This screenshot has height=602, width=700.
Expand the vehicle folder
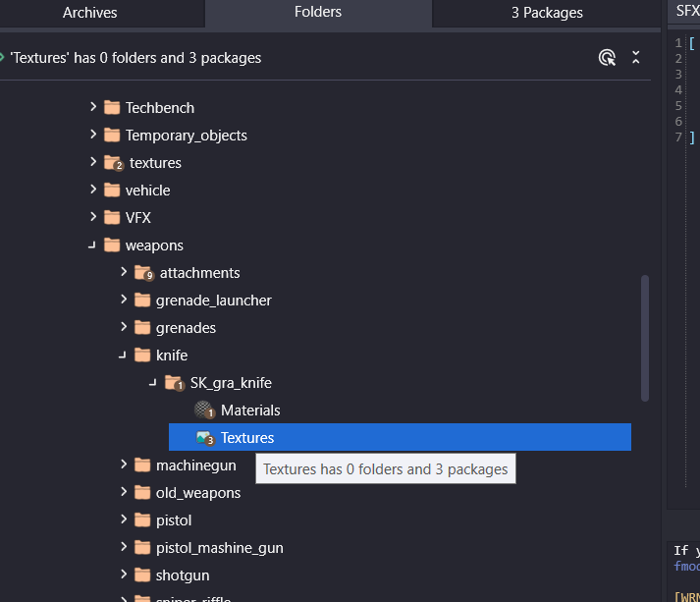pyautogui.click(x=93, y=191)
